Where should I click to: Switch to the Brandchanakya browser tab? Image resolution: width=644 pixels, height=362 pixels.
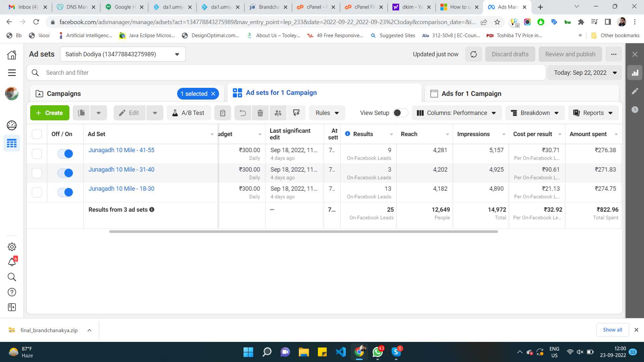coord(269,7)
